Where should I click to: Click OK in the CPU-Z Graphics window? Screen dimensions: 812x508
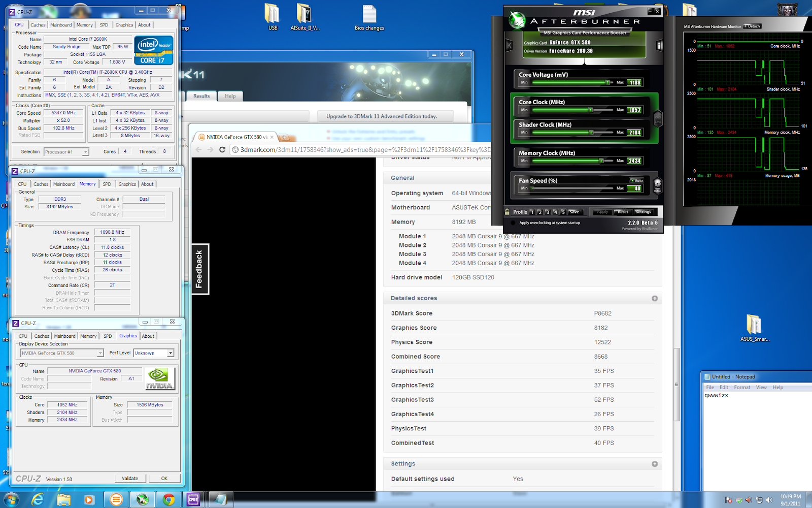click(x=164, y=479)
